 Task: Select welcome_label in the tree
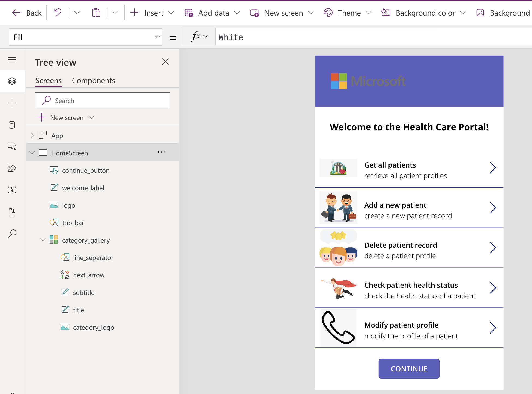83,188
